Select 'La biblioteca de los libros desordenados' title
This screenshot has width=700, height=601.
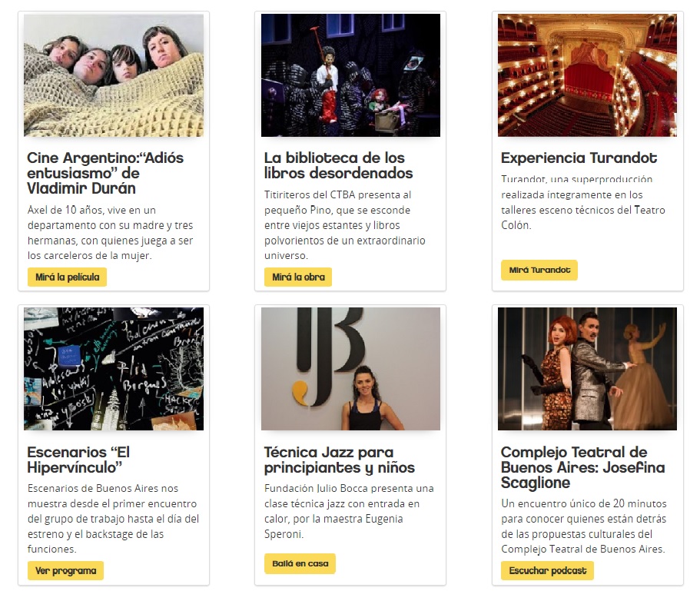(x=338, y=165)
